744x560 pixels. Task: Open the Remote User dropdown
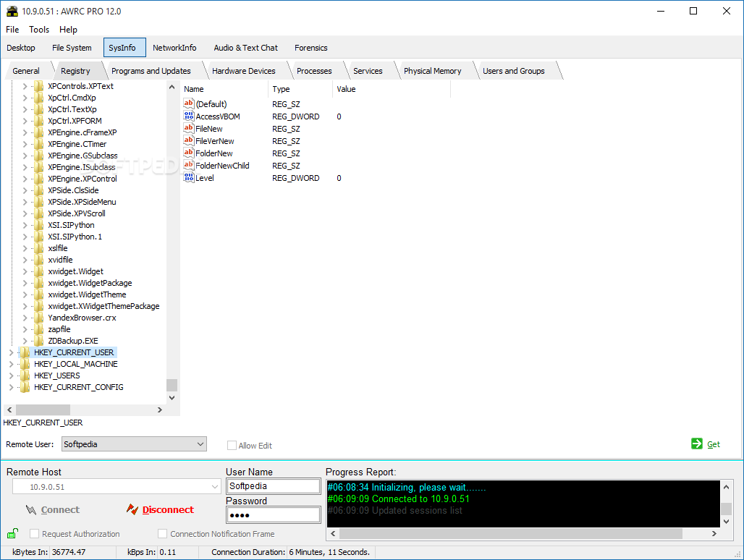point(200,444)
